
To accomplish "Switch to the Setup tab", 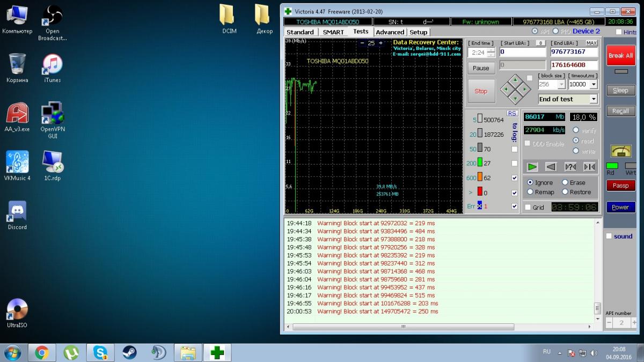I will click(x=419, y=32).
